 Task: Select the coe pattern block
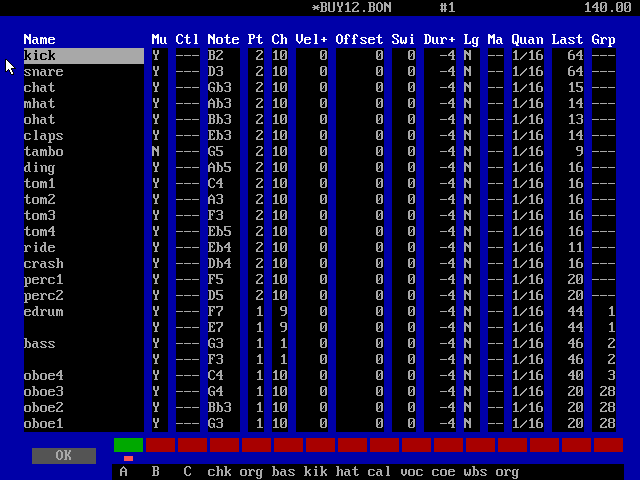pos(448,445)
